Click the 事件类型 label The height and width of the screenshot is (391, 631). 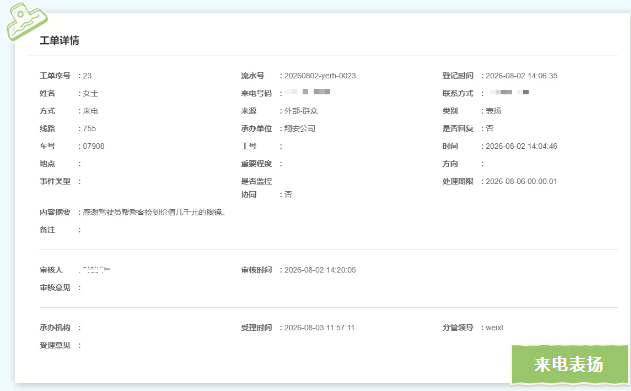click(x=55, y=181)
